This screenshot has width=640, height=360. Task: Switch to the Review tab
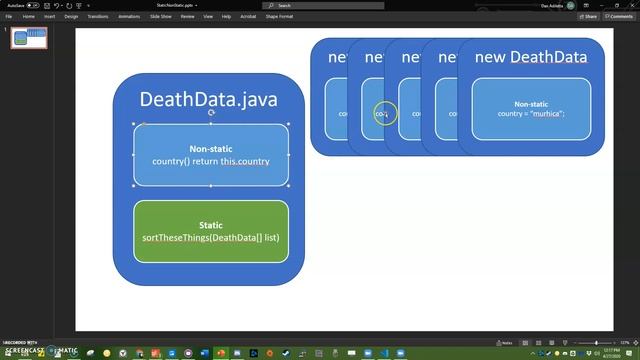pos(187,17)
